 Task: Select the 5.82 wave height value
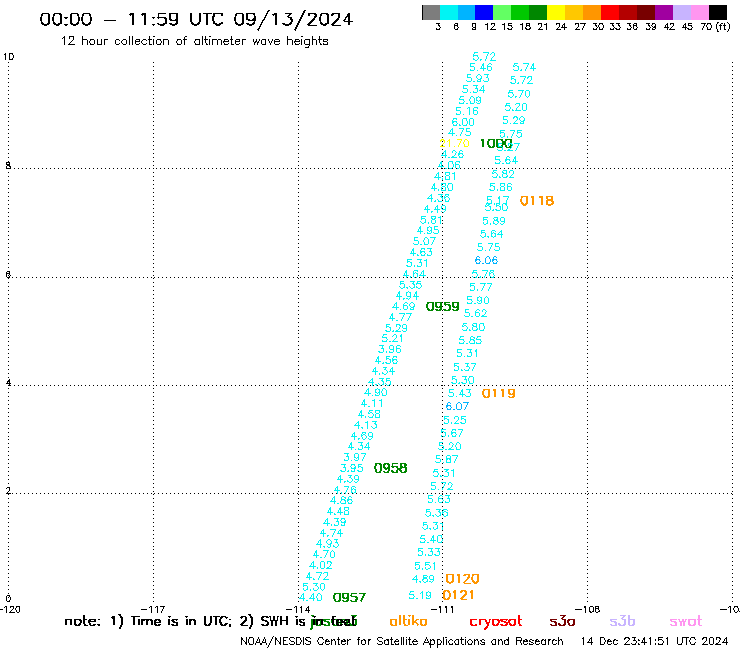(503, 174)
